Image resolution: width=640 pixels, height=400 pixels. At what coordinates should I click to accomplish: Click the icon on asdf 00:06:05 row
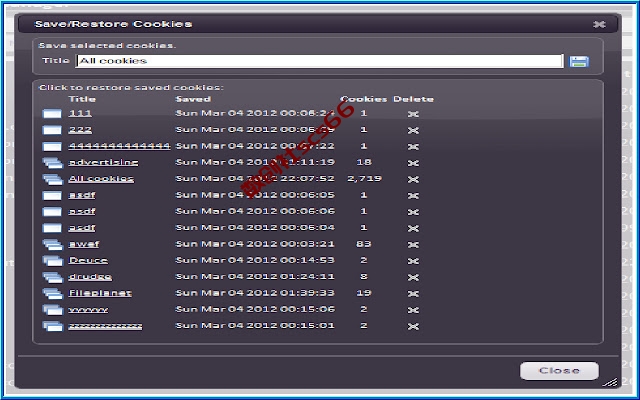click(x=52, y=196)
